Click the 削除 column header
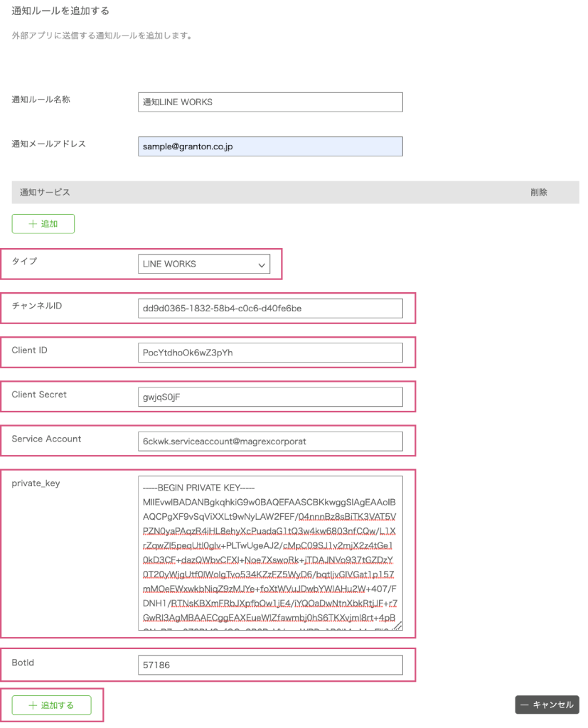Viewport: 588px width, 728px height. tap(539, 192)
